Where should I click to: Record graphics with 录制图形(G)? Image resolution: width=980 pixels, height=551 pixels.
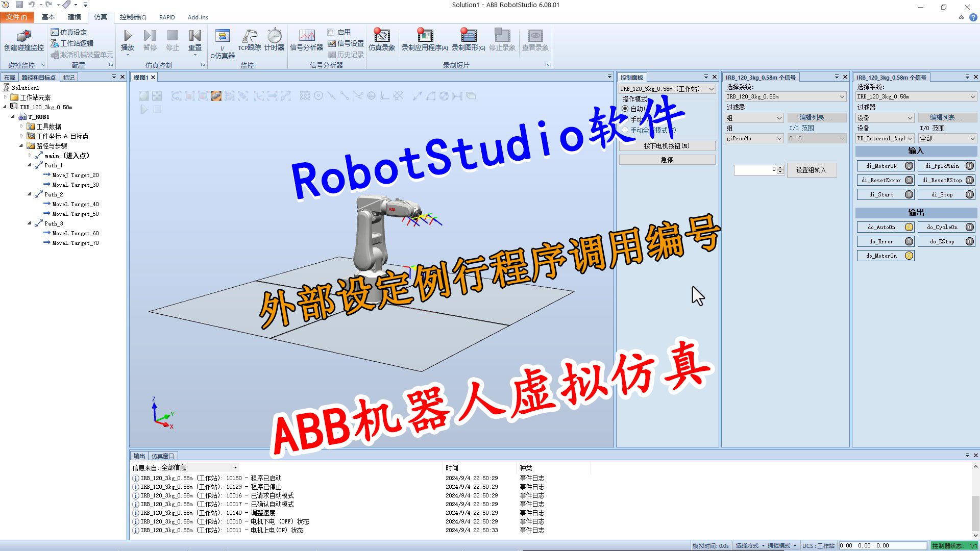tap(468, 41)
